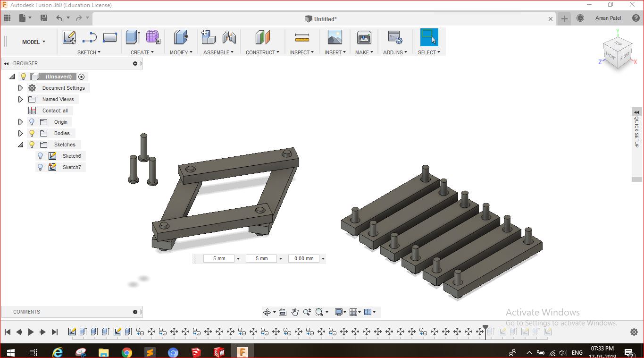Open the Data Panel grid icon
644x358 pixels.
tap(7, 18)
